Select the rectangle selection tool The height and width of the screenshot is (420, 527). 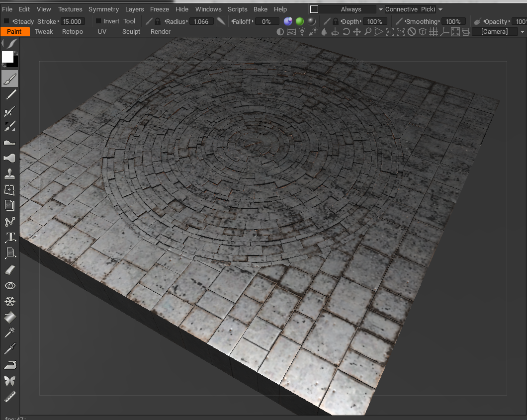[x=10, y=189]
